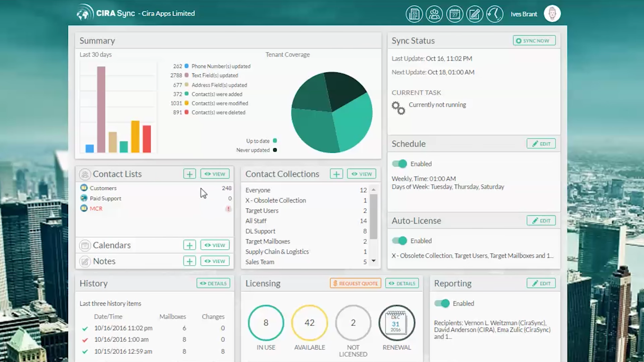Select Sales Team collection entry
This screenshot has height=362, width=644.
click(260, 262)
